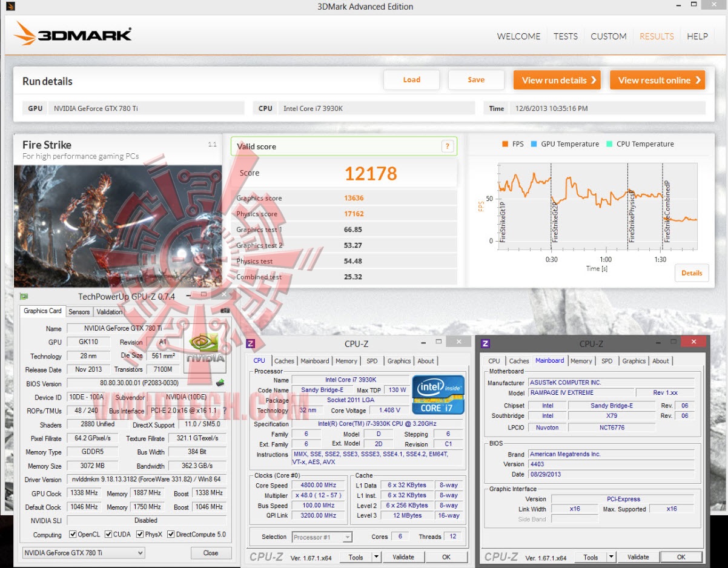Click Bus Interface question mark in GPU-Z
Screen dimensions: 728x568
(x=224, y=411)
